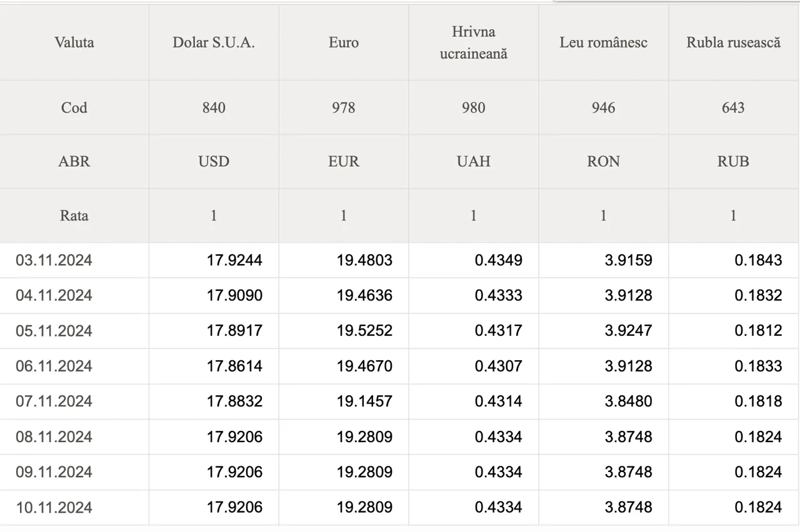Image resolution: width=800 pixels, height=532 pixels.
Task: Click the Dolar S.U.A. column header
Action: 214,42
